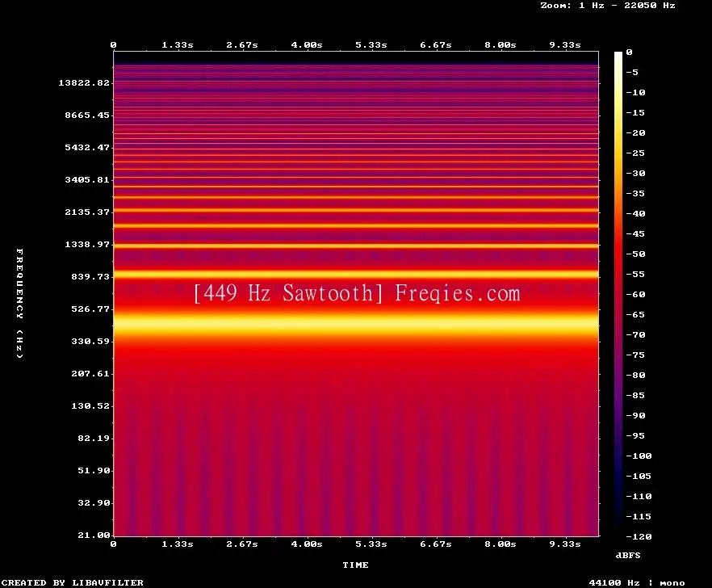The width and height of the screenshot is (712, 588).
Task: Click 8.00s on the lower time axis
Action: tap(500, 544)
